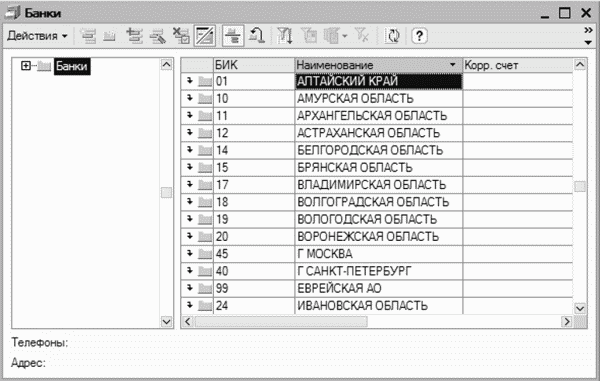This screenshot has width=600, height=381.
Task: Click the БИК column header
Action: [x=254, y=65]
